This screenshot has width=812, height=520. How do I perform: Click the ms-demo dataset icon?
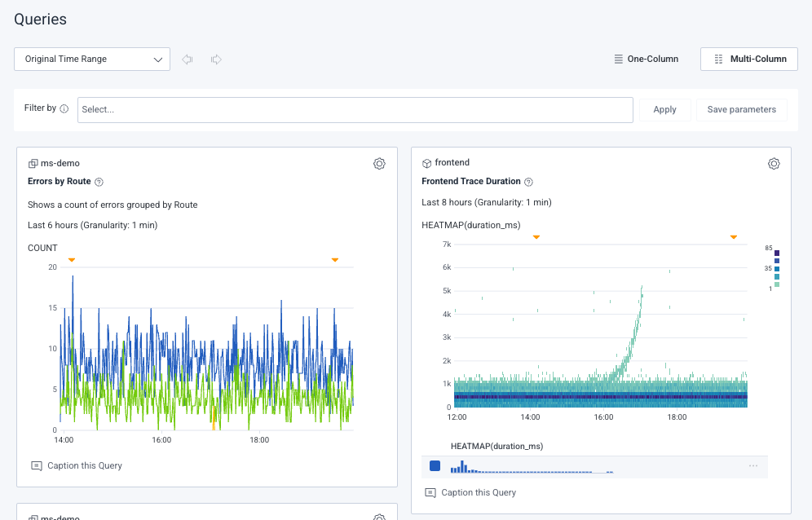pyautogui.click(x=33, y=164)
